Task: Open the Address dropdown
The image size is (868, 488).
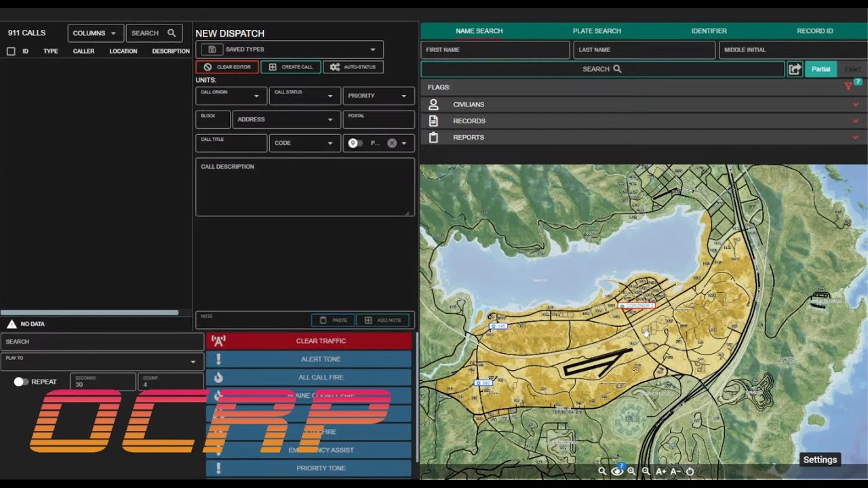Action: 287,119
